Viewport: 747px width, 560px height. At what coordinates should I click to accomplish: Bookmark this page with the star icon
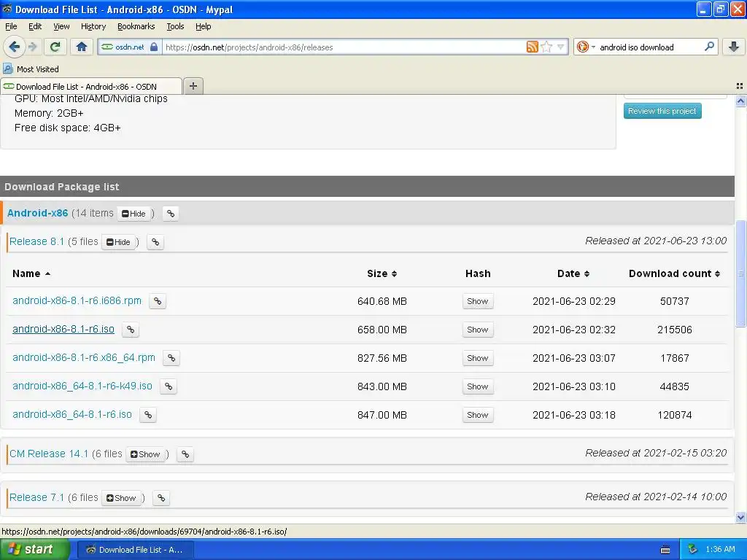[x=546, y=47]
